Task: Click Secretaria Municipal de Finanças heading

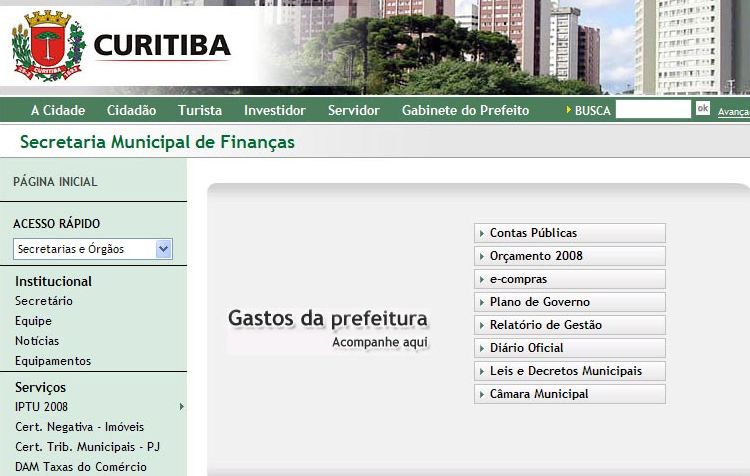Action: point(157,142)
